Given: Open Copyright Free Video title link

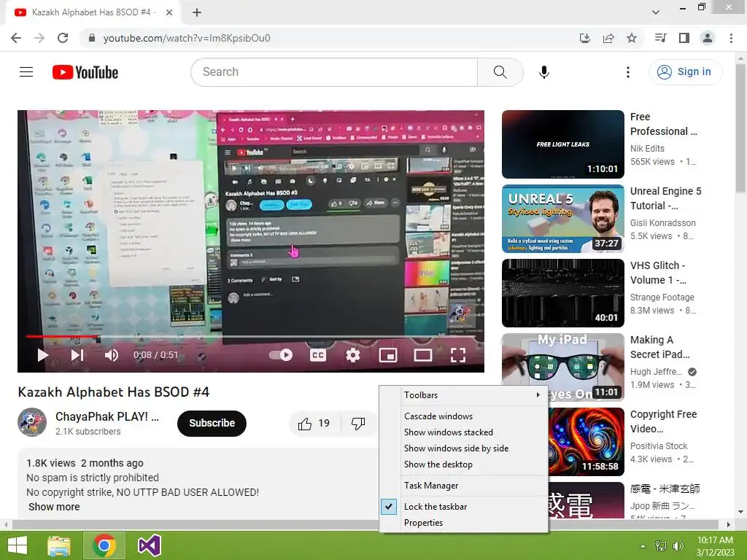Looking at the screenshot, I should coord(663,421).
